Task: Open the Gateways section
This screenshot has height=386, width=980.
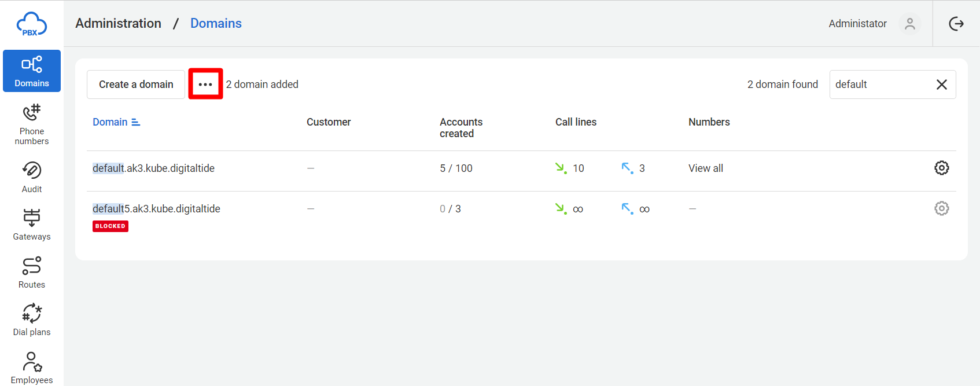Action: point(32,225)
